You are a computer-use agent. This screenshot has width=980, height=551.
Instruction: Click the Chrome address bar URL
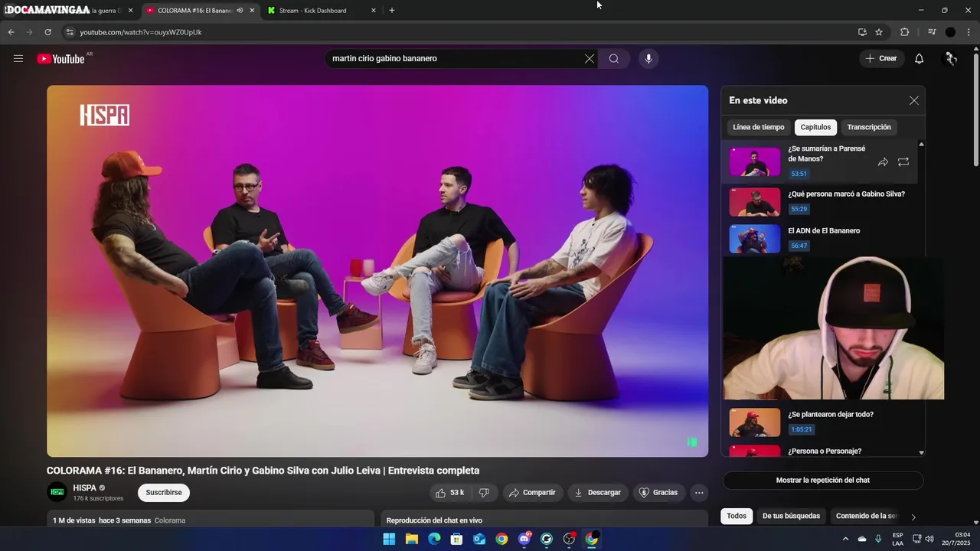pos(141,32)
